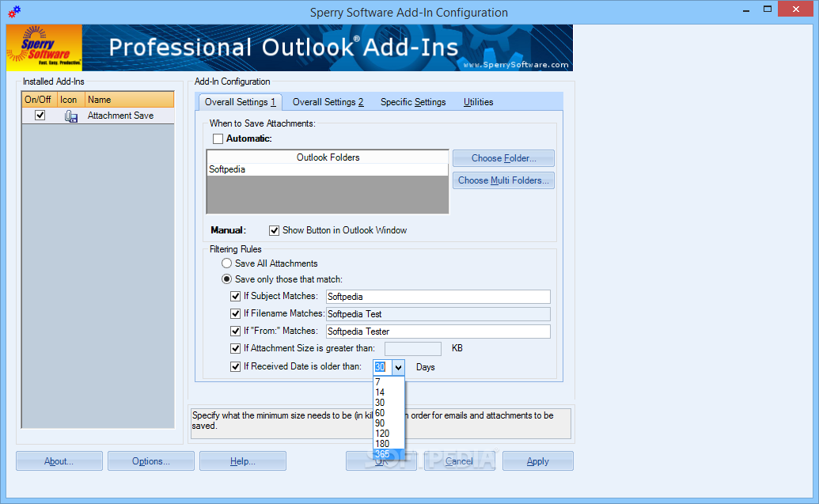Click the attachment size KB field
819x504 pixels.
(x=413, y=348)
